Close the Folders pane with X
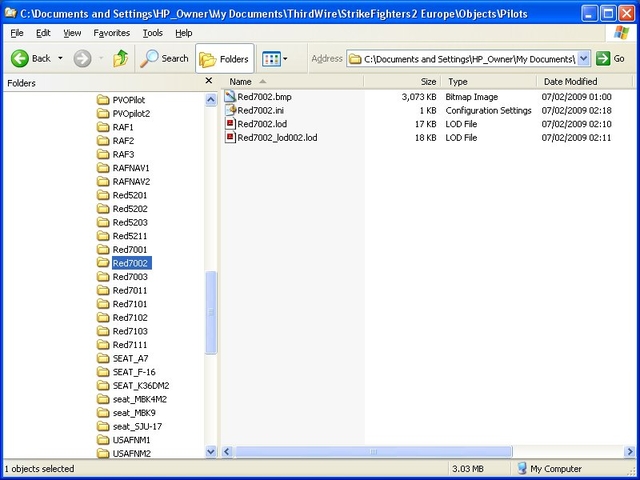 coord(209,81)
